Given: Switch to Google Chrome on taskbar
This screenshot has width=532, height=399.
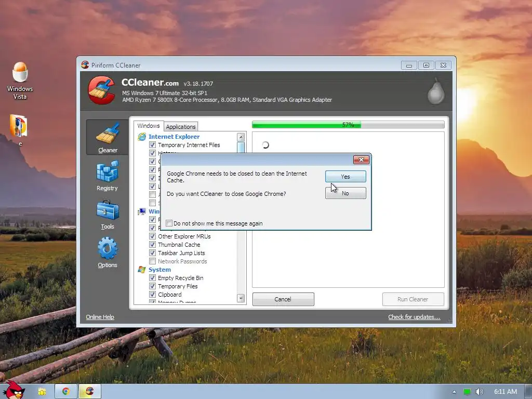Looking at the screenshot, I should [x=66, y=392].
